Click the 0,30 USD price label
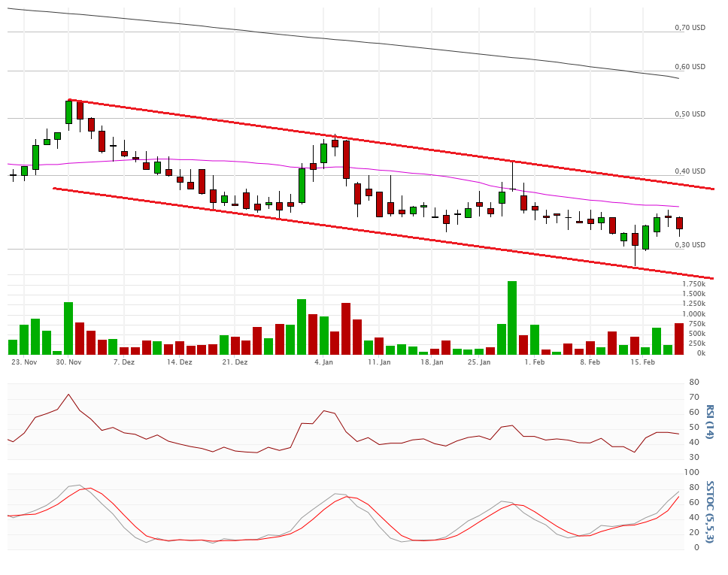The width and height of the screenshot is (728, 575). pos(690,245)
